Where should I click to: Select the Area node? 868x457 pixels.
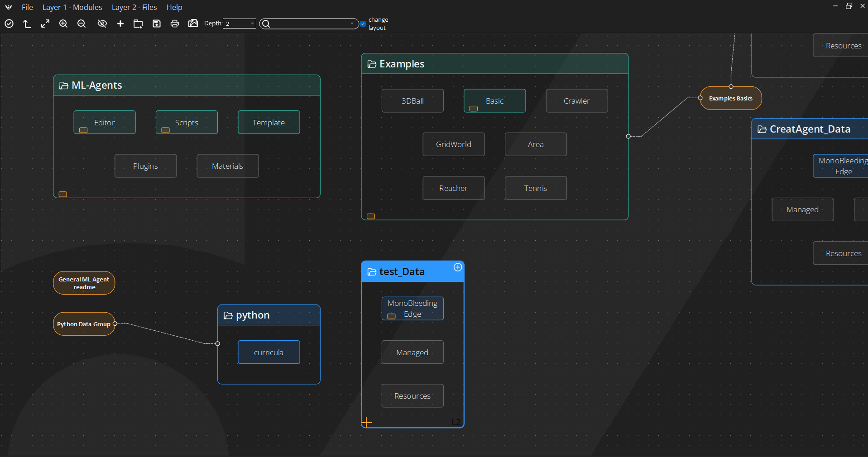pos(536,144)
